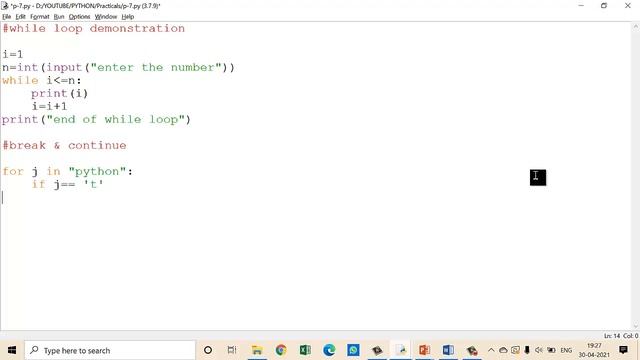Open Cortana circle icon in taskbar

(x=208, y=350)
